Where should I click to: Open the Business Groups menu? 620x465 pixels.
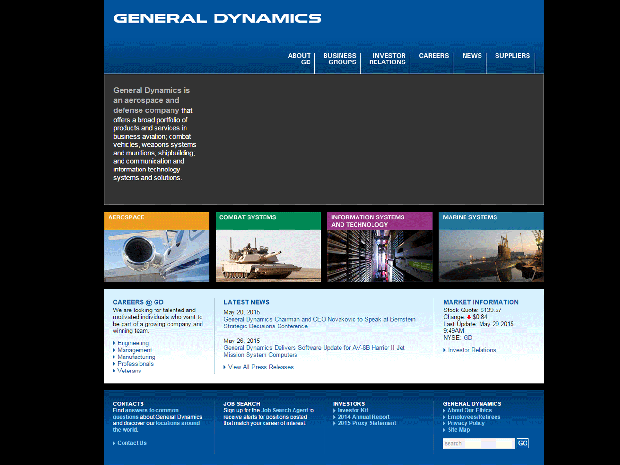[340, 59]
